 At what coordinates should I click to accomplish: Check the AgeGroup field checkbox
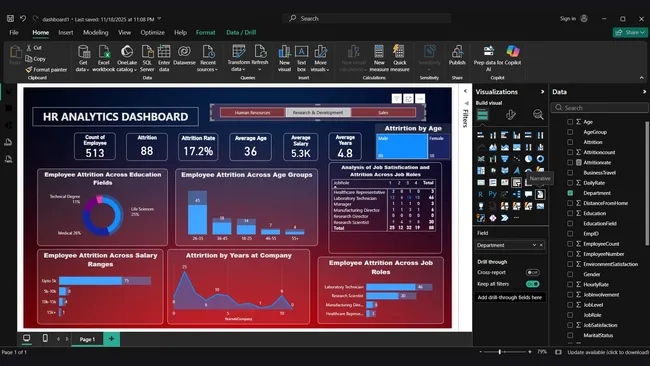(x=570, y=132)
